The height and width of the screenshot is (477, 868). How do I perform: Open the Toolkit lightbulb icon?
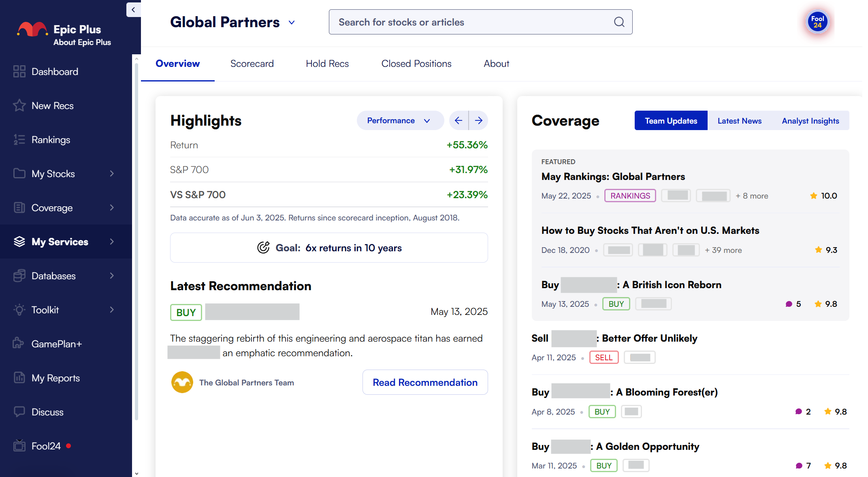pyautogui.click(x=19, y=310)
